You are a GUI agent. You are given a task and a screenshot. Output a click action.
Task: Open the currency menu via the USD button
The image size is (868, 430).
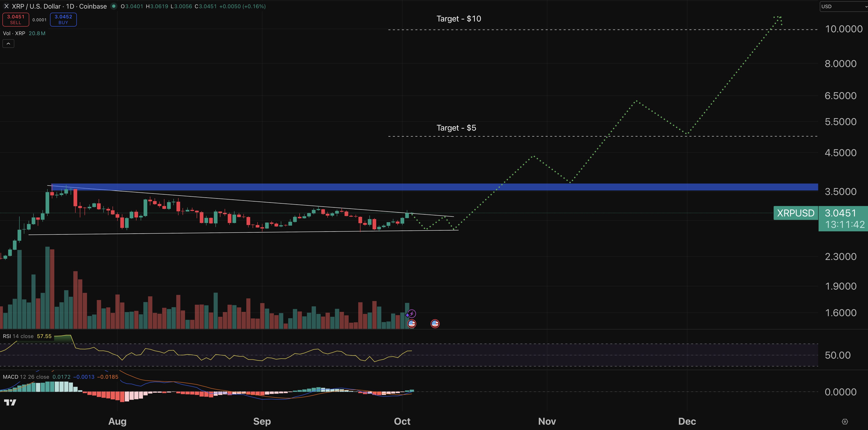tap(826, 6)
